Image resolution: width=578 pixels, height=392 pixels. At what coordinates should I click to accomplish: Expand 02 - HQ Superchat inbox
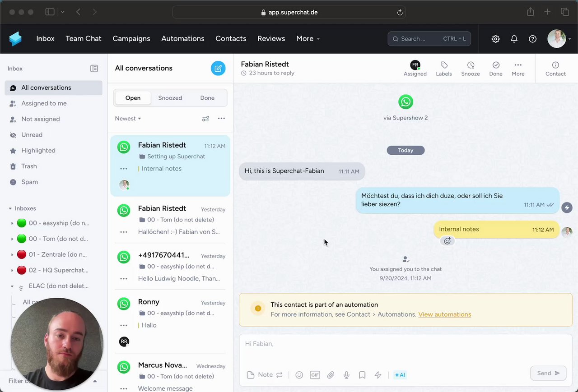tap(12, 271)
